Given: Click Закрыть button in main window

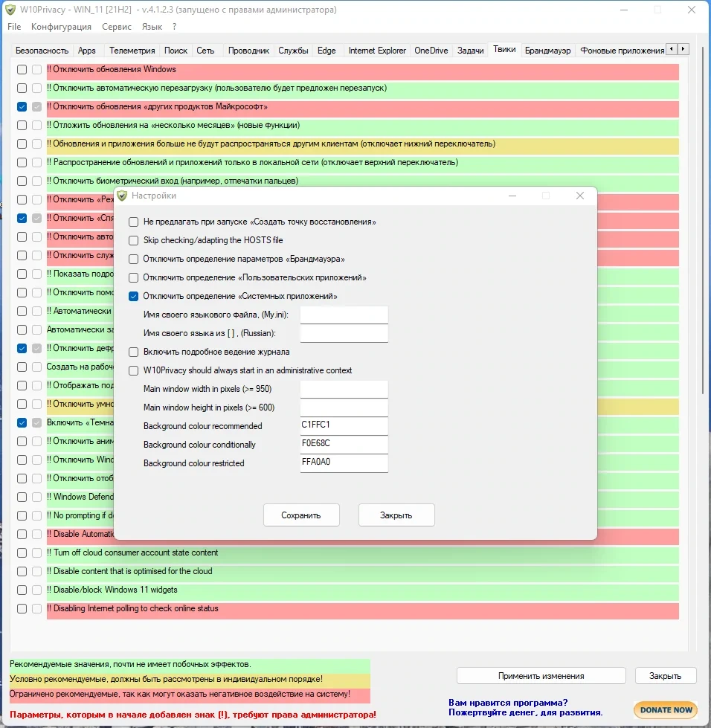Looking at the screenshot, I should (x=666, y=675).
